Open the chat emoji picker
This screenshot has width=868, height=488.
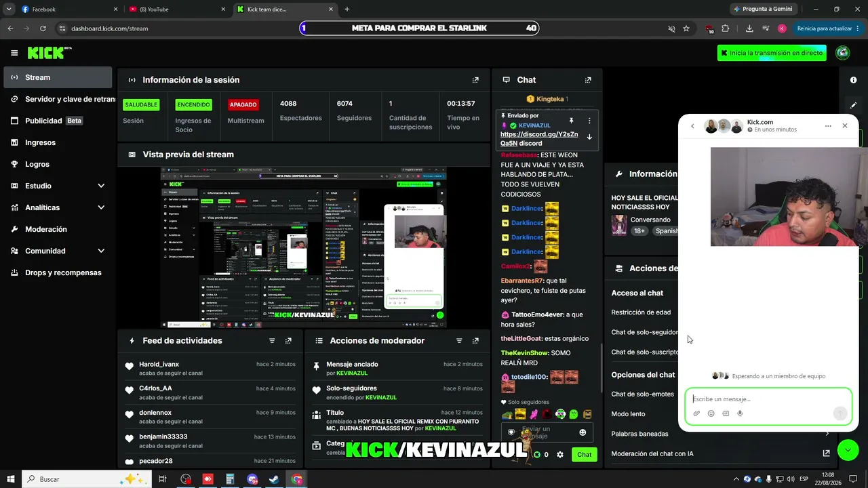(x=583, y=432)
